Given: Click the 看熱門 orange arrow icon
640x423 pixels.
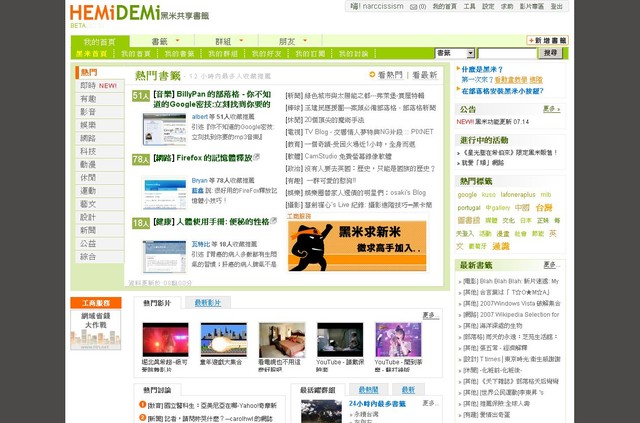Looking at the screenshot, I should pos(372,74).
